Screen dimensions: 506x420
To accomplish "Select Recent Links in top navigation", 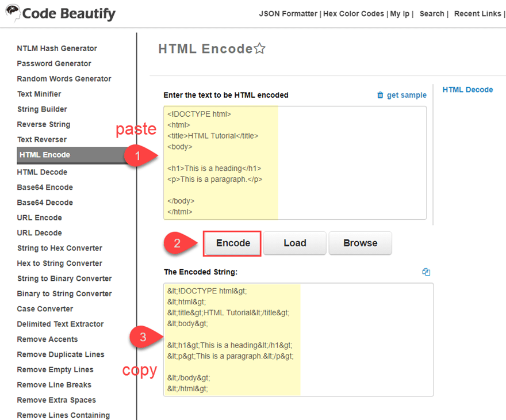I will tap(477, 14).
